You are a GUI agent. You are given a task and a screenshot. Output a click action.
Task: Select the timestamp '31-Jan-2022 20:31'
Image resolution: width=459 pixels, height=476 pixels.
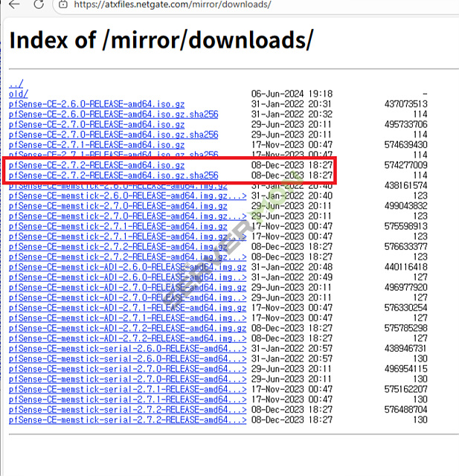pos(292,104)
